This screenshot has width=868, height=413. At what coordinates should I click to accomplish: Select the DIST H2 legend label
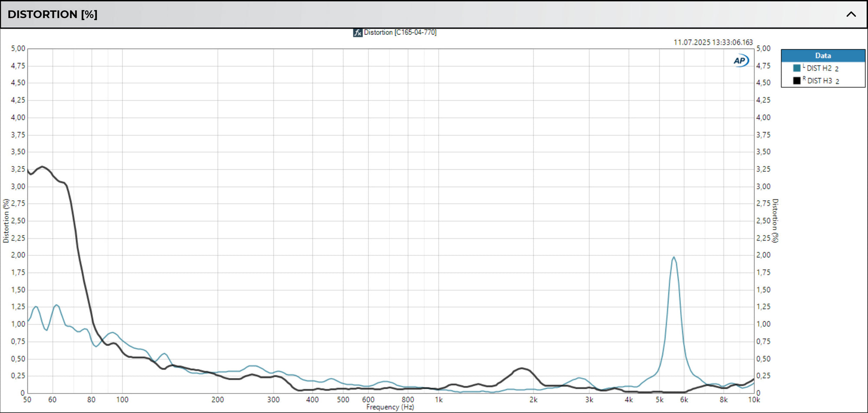click(x=819, y=68)
